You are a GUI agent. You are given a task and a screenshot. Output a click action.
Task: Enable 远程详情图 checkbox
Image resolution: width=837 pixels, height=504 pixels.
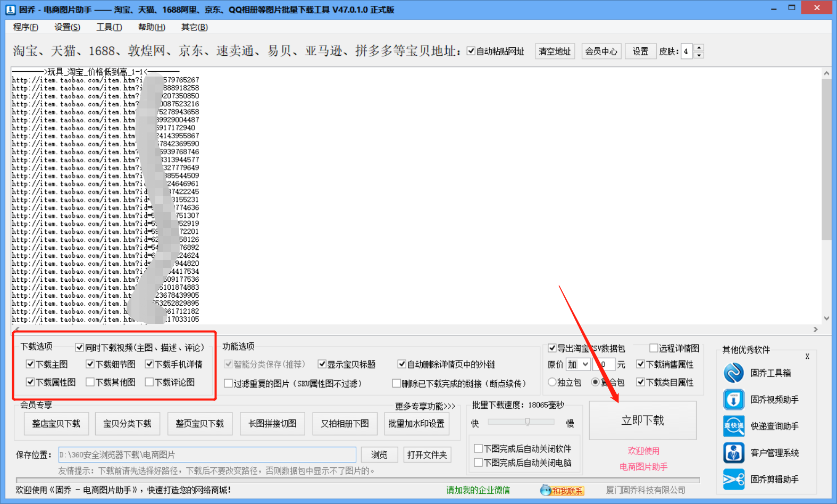654,348
